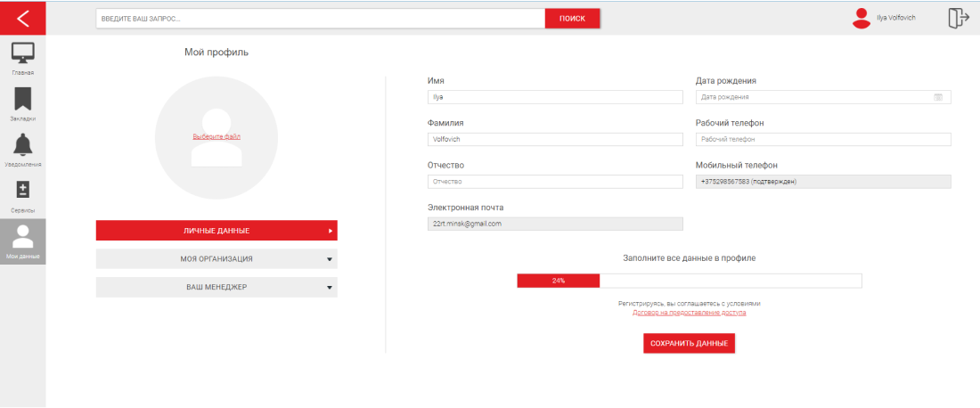Image resolution: width=980 pixels, height=408 pixels.
Task: Open the Договор на предоставление доступа link
Action: coord(689,313)
